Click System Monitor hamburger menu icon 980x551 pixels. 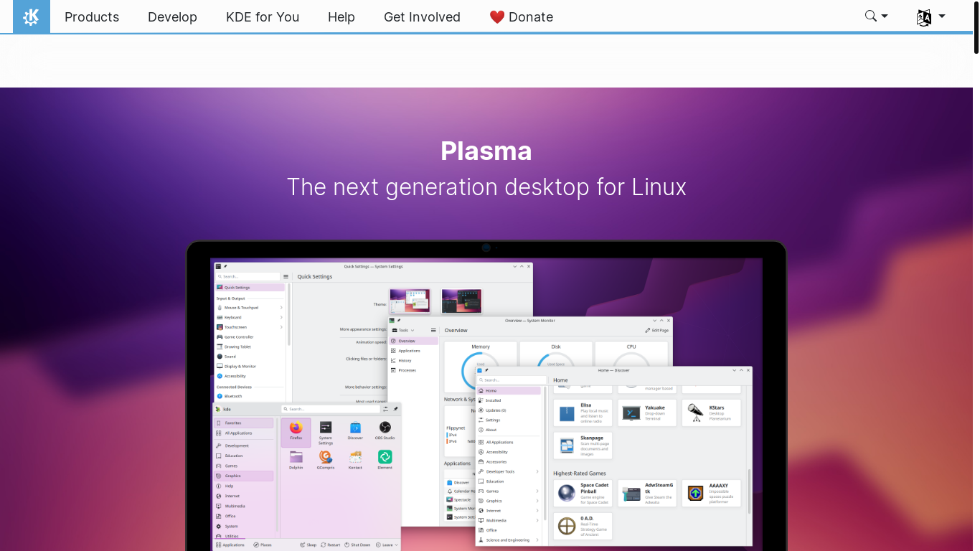(433, 330)
